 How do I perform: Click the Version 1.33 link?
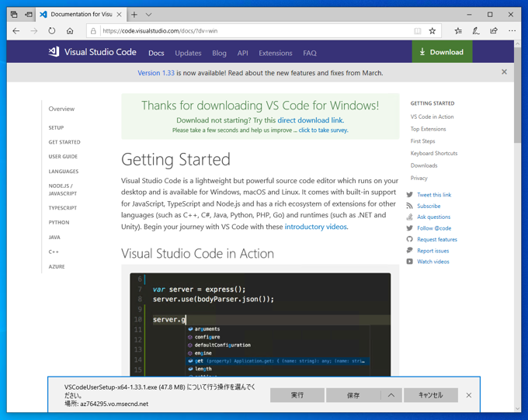coord(156,73)
